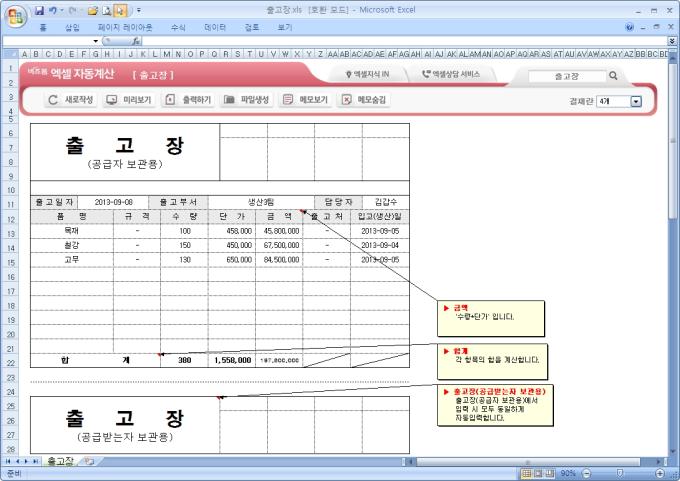
Task: Zoom in with the plus button
Action: (660, 473)
